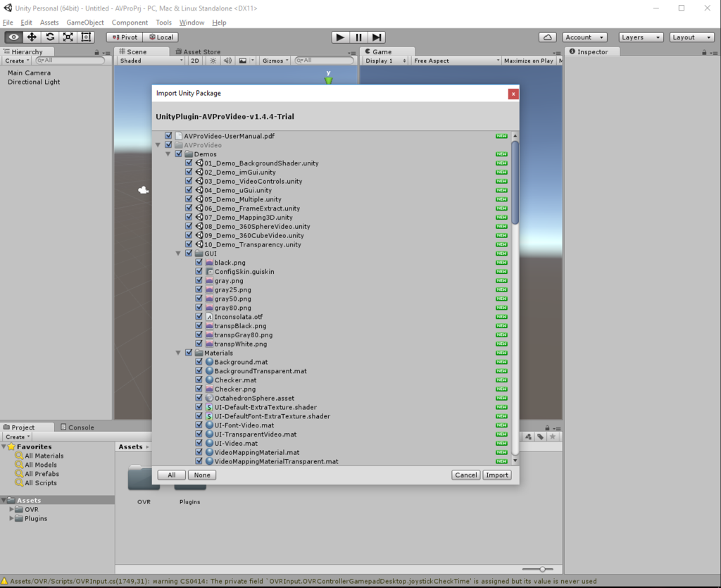Open the Component menu
The width and height of the screenshot is (721, 588).
tap(130, 23)
